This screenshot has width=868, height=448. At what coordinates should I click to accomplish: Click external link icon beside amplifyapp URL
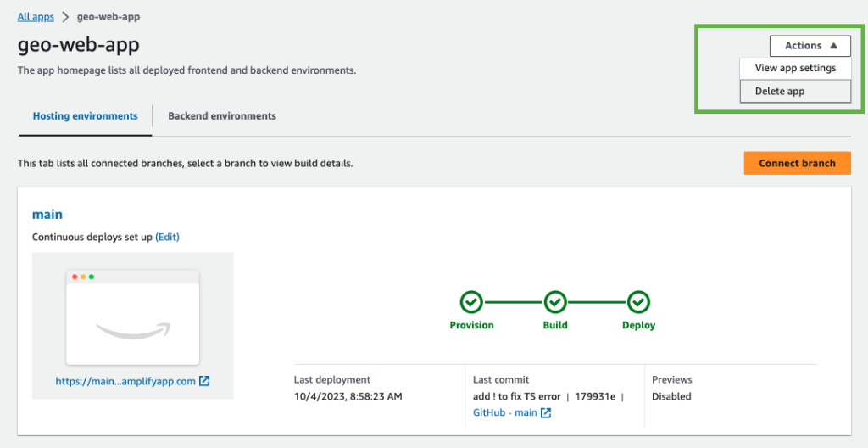[204, 382]
